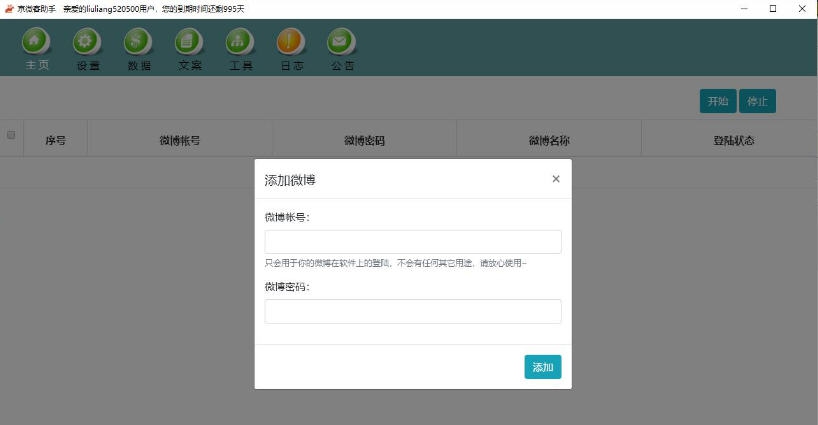Close the application window
Image resolution: width=818 pixels, height=425 pixels.
point(802,8)
